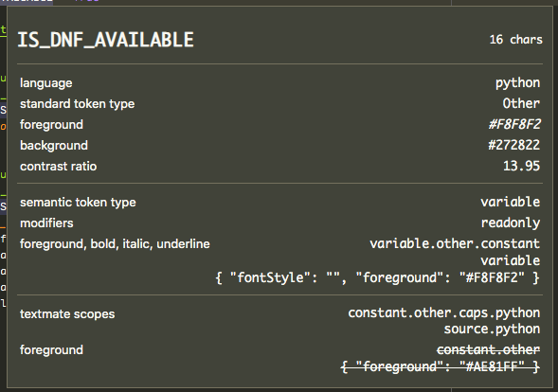
Task: Click 'foreground, bold, italic, underline' label
Action: coord(115,244)
